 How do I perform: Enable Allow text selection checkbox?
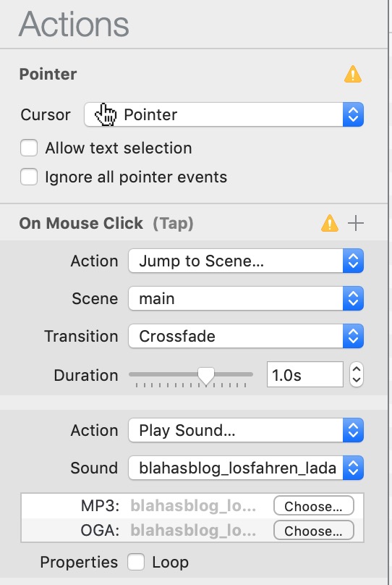(x=29, y=148)
